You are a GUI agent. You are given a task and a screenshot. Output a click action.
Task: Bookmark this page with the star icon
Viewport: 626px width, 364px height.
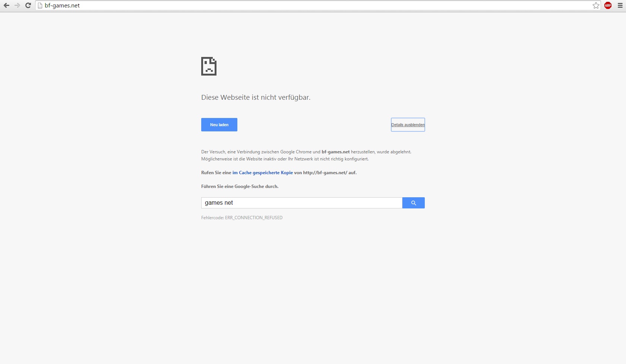click(x=596, y=6)
